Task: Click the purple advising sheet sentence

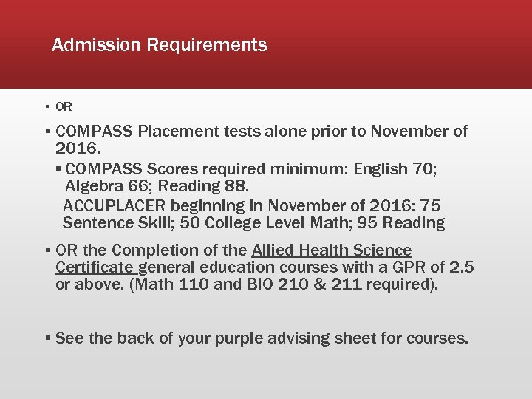Action: (262, 338)
